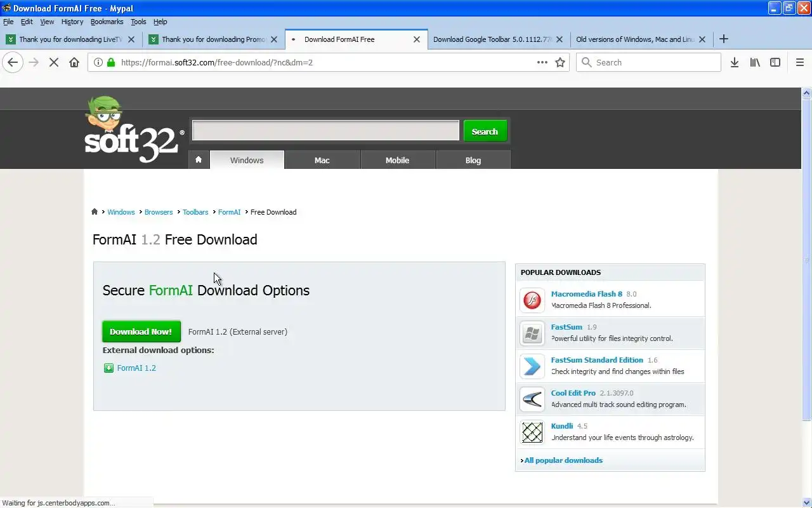Show site information for formai.soft32.com
Image resolution: width=812 pixels, height=508 pixels.
(98, 62)
